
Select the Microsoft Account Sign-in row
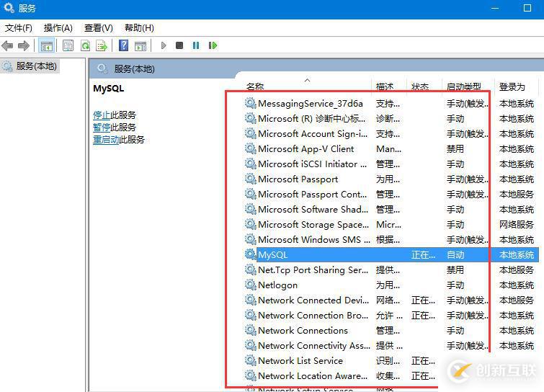point(391,133)
